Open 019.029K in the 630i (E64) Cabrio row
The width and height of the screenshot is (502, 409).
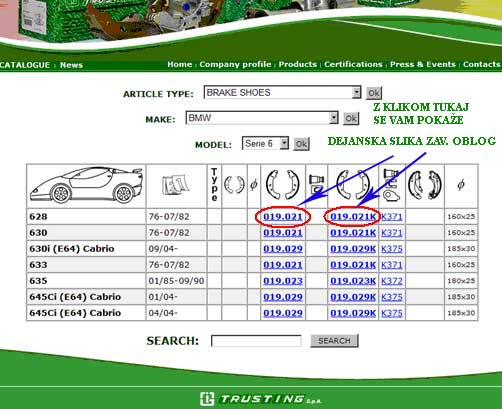tap(353, 249)
